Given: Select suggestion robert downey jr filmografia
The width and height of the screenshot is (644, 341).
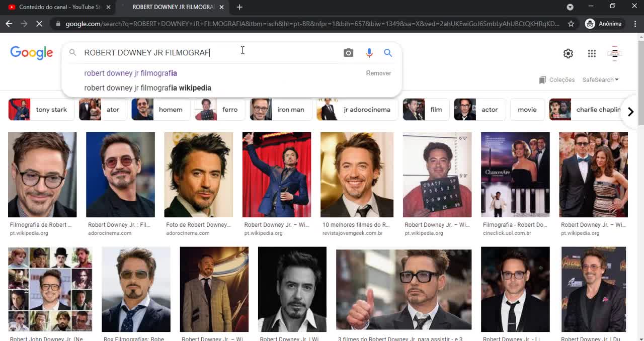Looking at the screenshot, I should coord(130,73).
